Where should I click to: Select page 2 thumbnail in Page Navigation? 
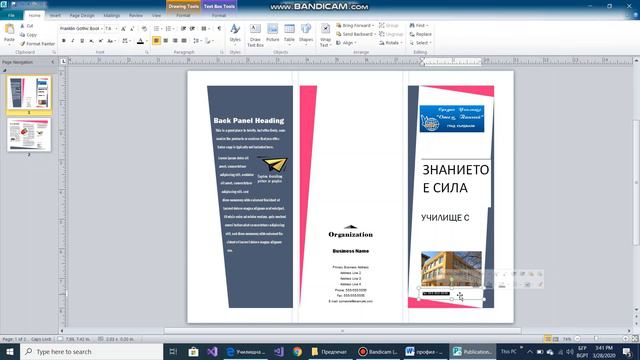(29, 135)
